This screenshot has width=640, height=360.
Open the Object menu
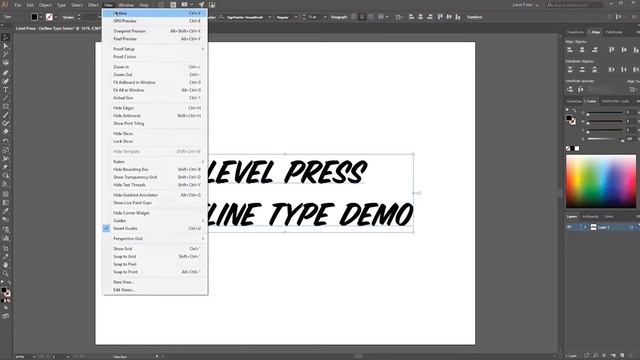coord(45,5)
